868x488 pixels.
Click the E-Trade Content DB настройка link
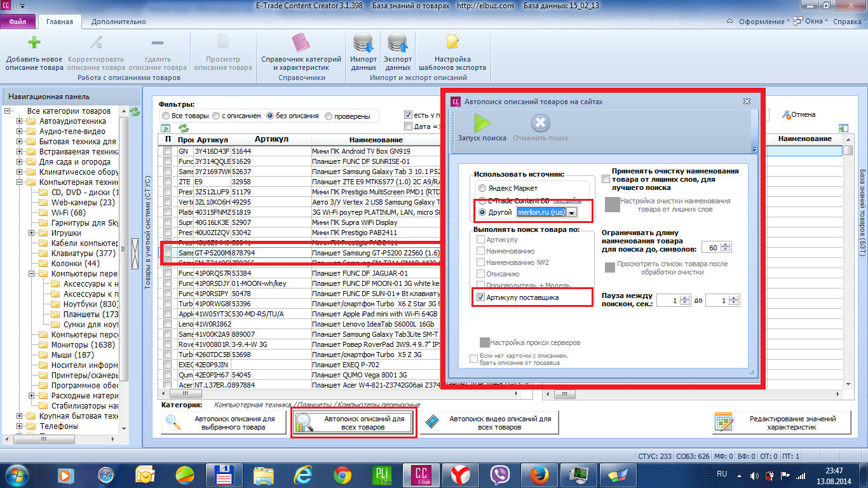click(567, 200)
